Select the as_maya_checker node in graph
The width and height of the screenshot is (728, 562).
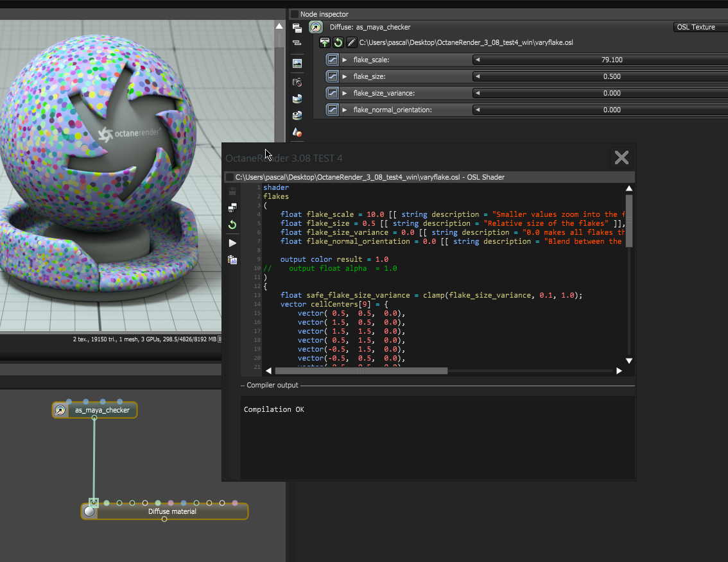click(95, 410)
